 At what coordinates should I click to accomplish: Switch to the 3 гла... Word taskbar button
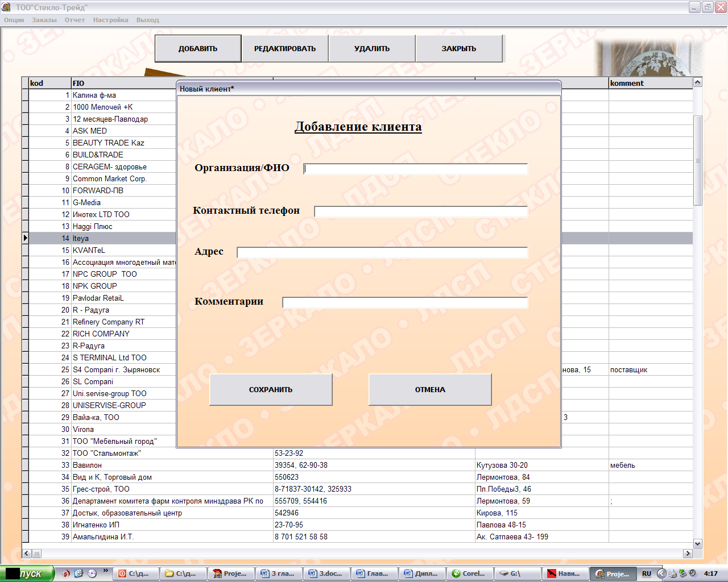(279, 573)
